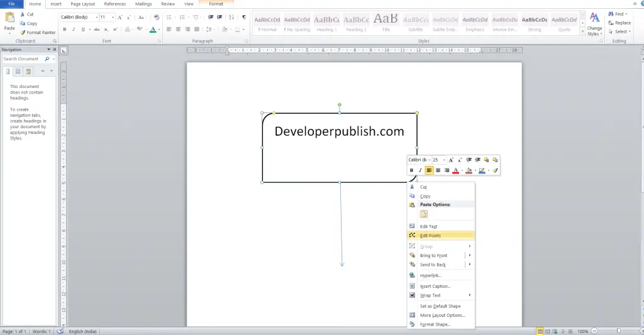
Task: Toggle align left in the mini toolbar
Action: pyautogui.click(x=429, y=170)
